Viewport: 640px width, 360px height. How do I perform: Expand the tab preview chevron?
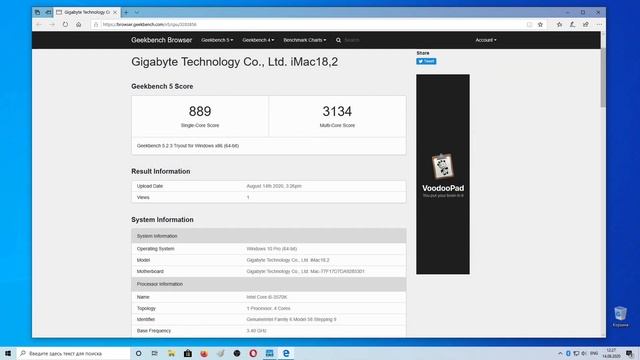click(x=137, y=12)
